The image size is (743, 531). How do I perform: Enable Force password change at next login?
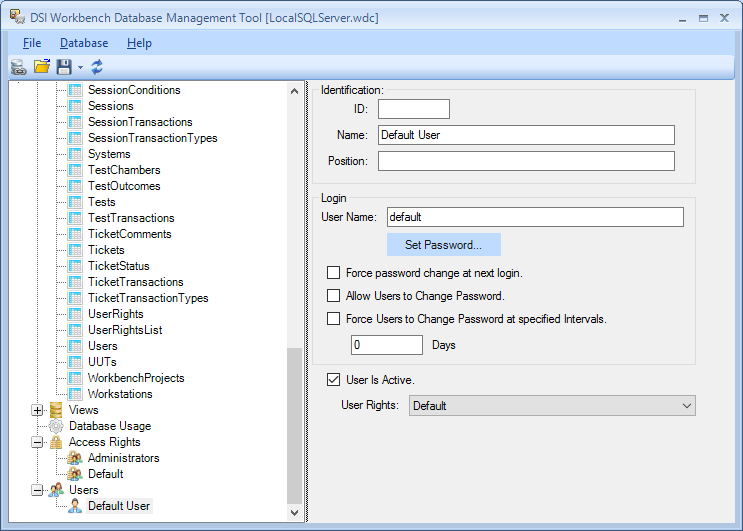pos(333,273)
